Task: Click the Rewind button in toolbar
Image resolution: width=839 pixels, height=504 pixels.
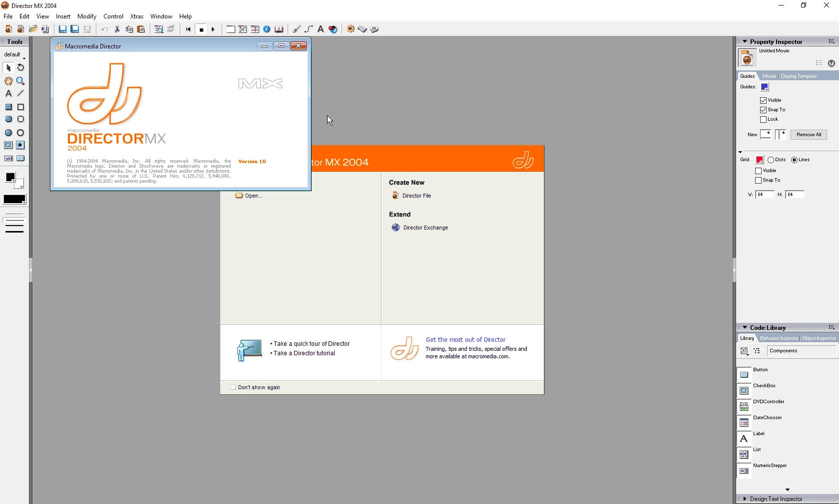Action: click(188, 29)
